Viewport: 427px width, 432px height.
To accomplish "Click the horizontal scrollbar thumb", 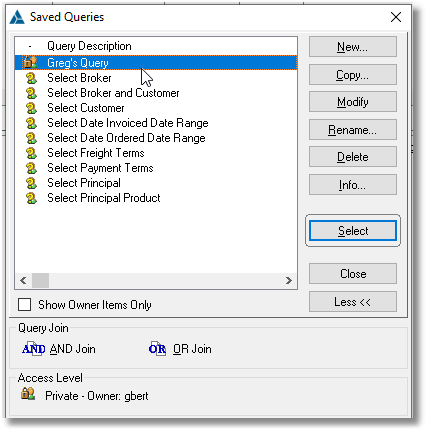I will click(x=40, y=280).
